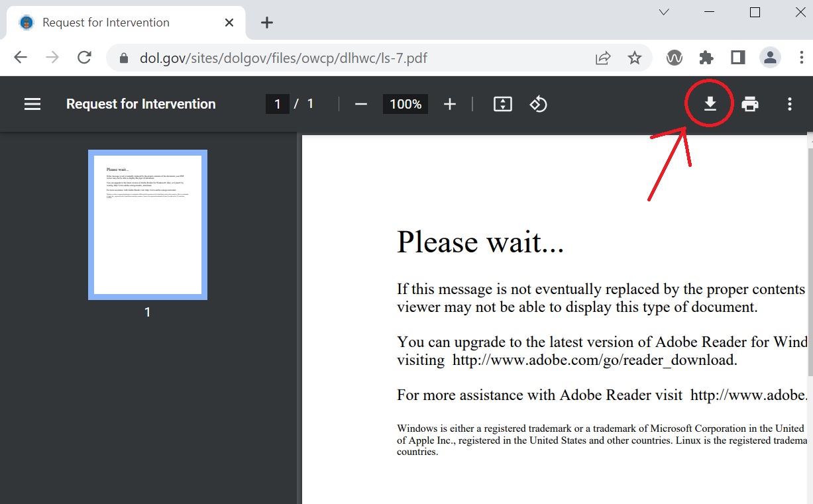The height and width of the screenshot is (504, 813).
Task: Download the PDF file
Action: (x=710, y=104)
